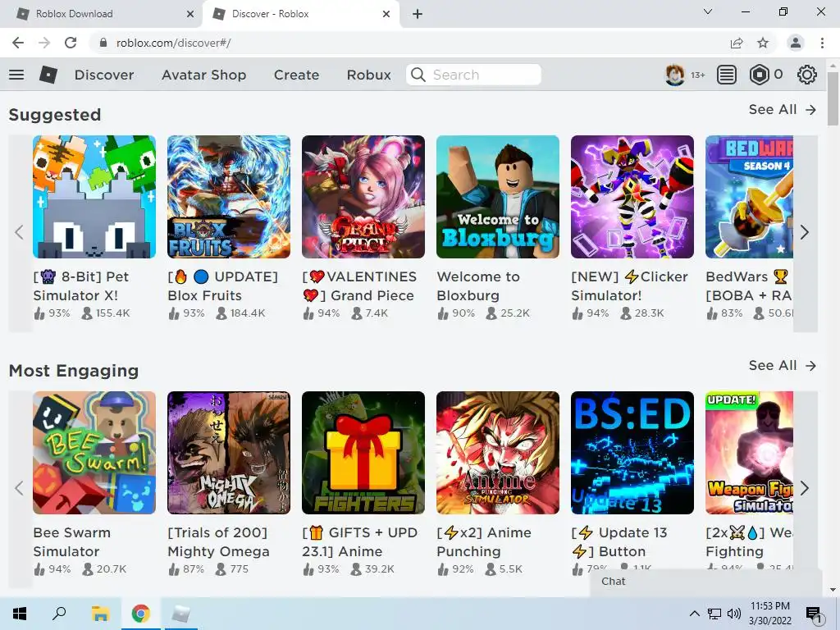Open Pet Simulator X thumbnail
Image resolution: width=840 pixels, height=630 pixels.
click(94, 197)
